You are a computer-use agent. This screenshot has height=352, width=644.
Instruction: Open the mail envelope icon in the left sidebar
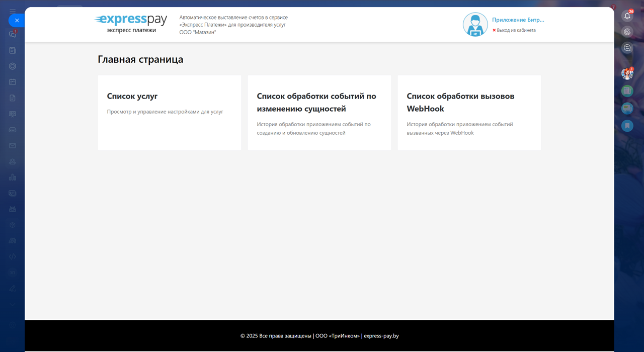pyautogui.click(x=13, y=146)
